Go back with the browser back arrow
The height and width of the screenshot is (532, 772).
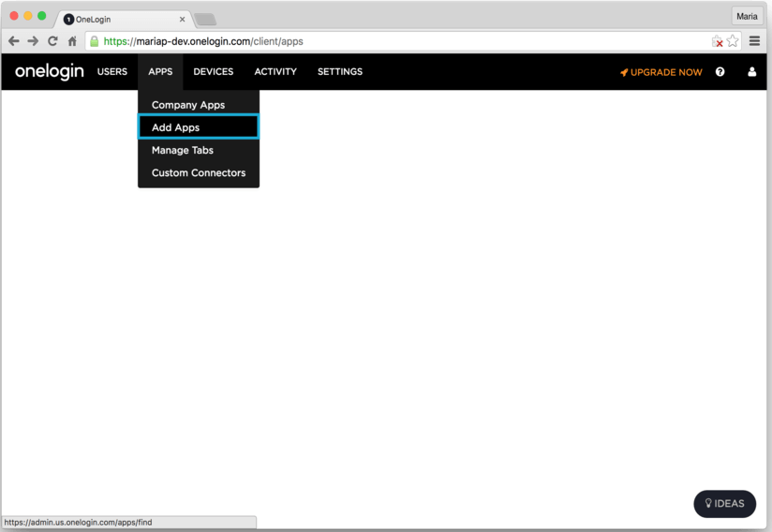[14, 41]
